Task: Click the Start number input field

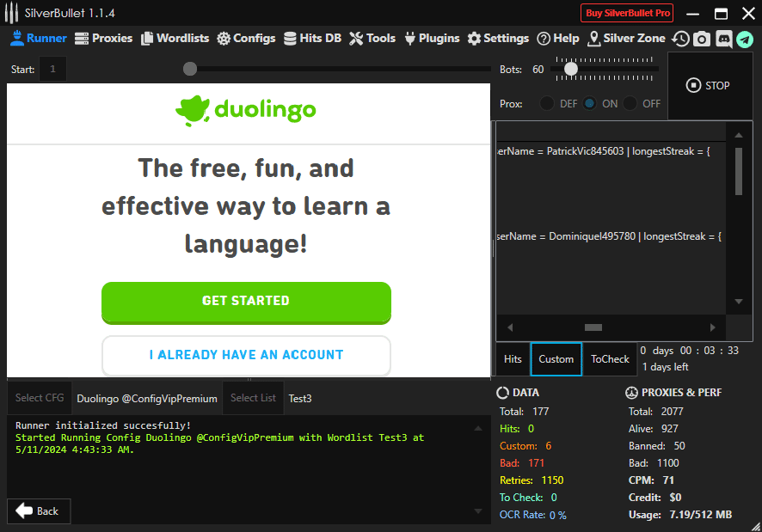Action: (x=52, y=69)
